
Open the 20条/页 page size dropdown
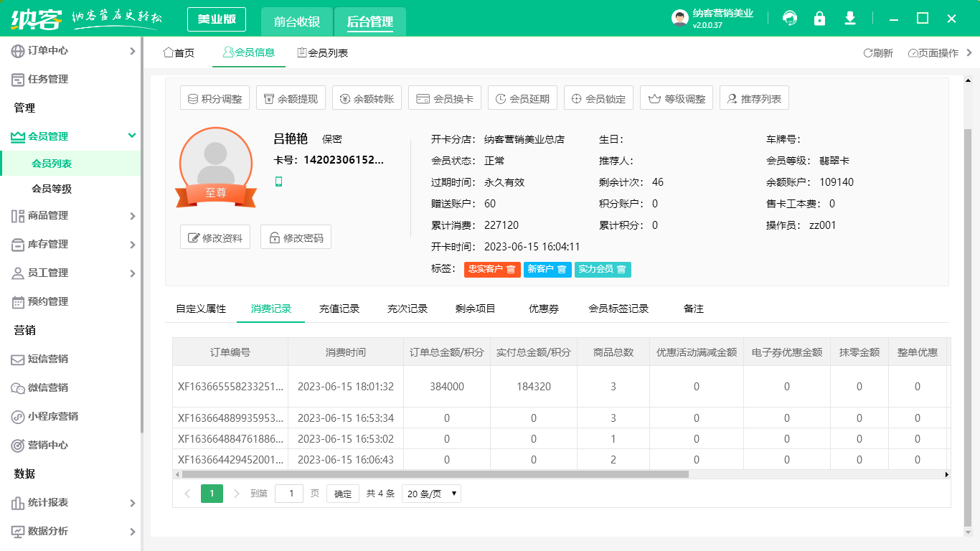click(x=430, y=494)
